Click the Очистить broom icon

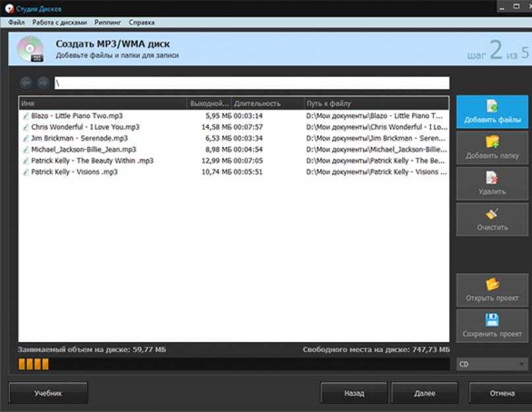click(x=492, y=214)
